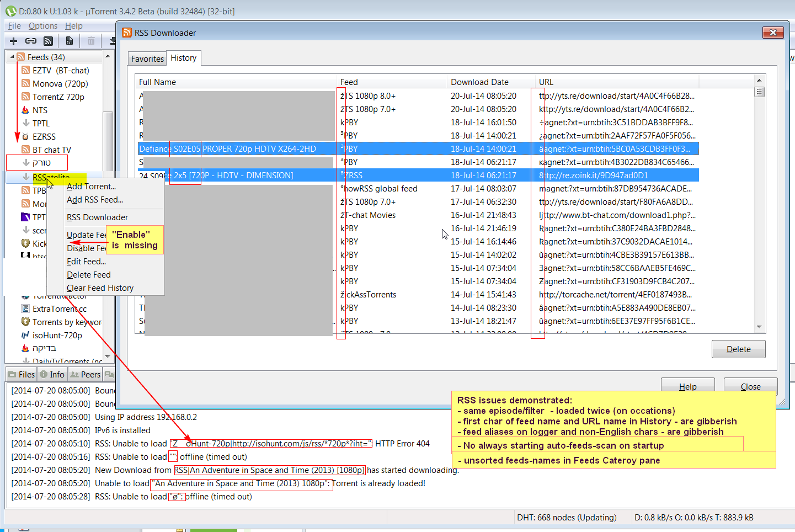Sort by the Download Date column header
795x532 pixels.
(x=479, y=82)
